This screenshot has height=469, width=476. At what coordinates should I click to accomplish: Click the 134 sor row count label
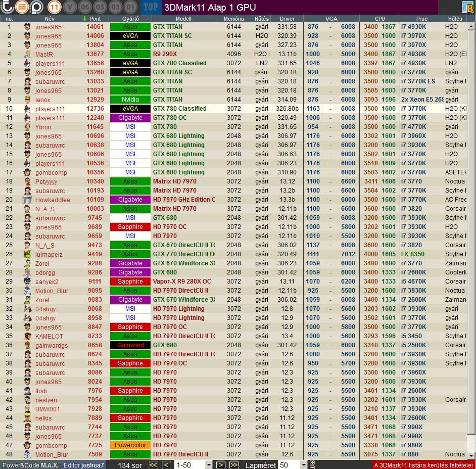coord(130,465)
